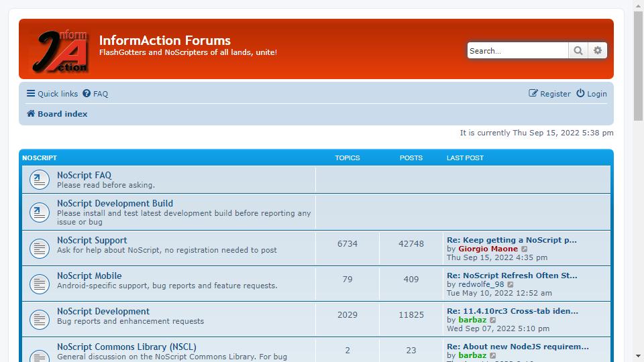Click the NoScript Support forum icon
This screenshot has width=644, height=362.
click(40, 248)
